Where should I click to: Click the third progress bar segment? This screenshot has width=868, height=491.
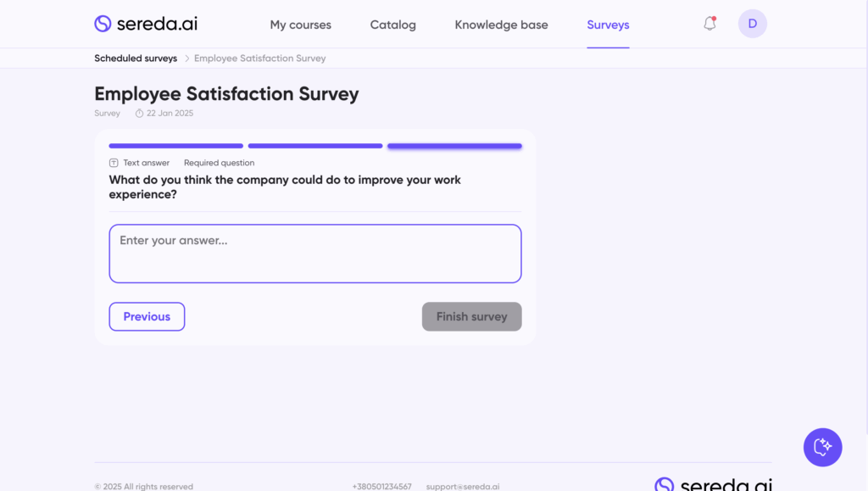tap(454, 146)
